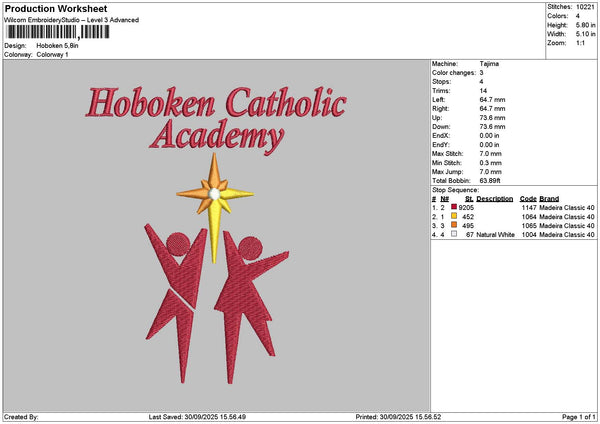Select the Machine value Tajima
Viewport: 600px width, 424px height.
tap(490, 63)
